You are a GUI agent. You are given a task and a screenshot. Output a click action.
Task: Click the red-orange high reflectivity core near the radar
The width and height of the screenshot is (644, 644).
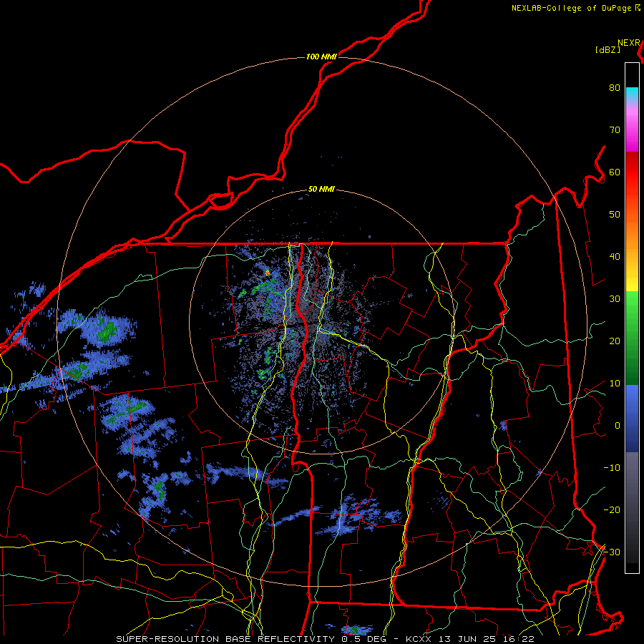(x=268, y=273)
